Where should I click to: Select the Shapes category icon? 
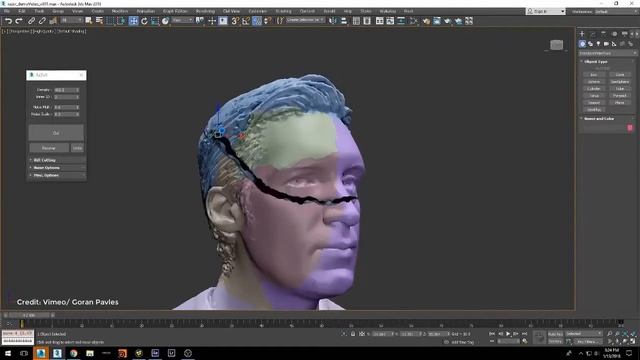tap(590, 44)
